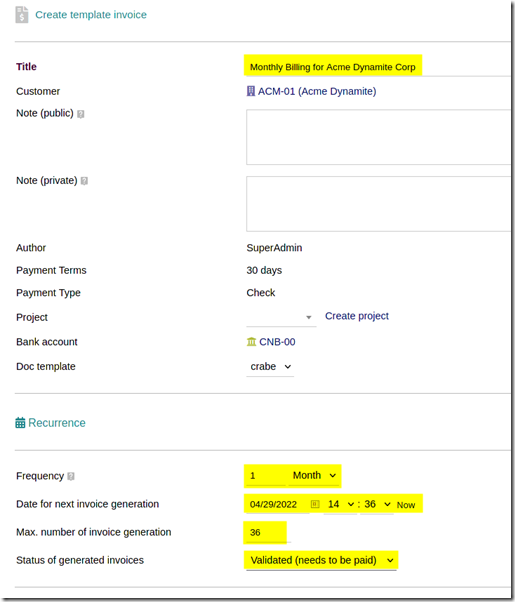Click the help icon next to Frequency
The width and height of the screenshot is (515, 602).
point(71,476)
